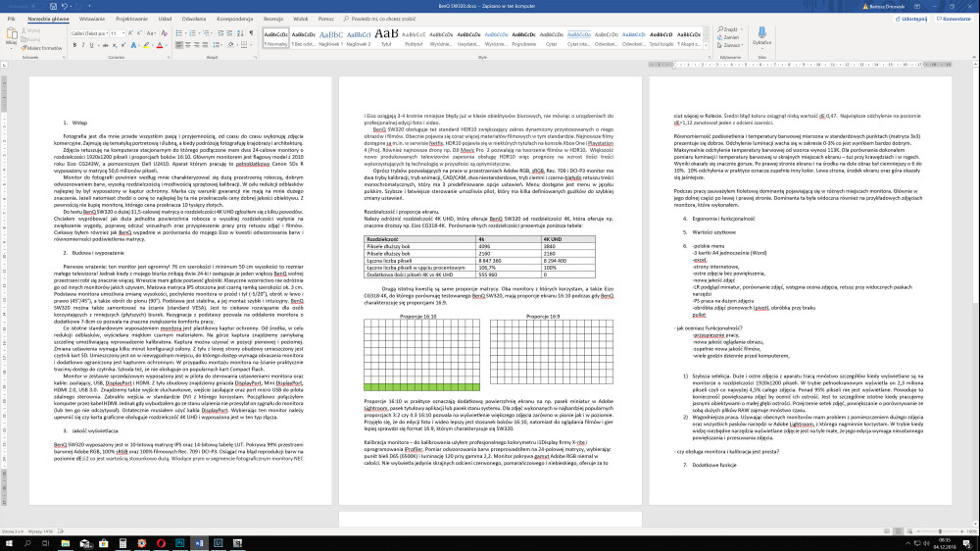Click the Udostępnij share button
The width and height of the screenshot is (980, 551).
[x=911, y=19]
